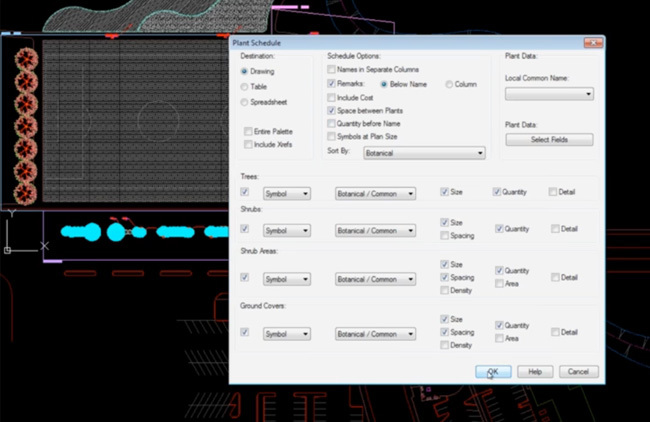Select the Table destination radio button
Image resolution: width=650 pixels, height=422 pixels.
pyautogui.click(x=245, y=87)
